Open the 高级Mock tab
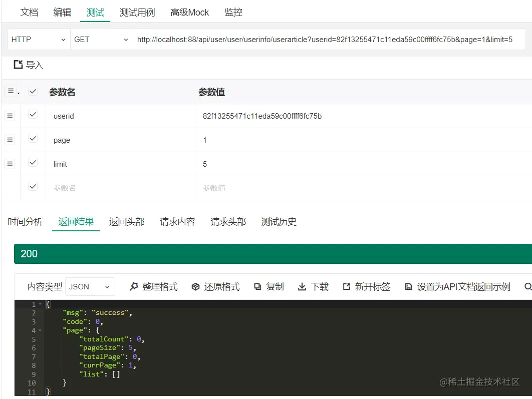The image size is (532, 399). pyautogui.click(x=190, y=13)
